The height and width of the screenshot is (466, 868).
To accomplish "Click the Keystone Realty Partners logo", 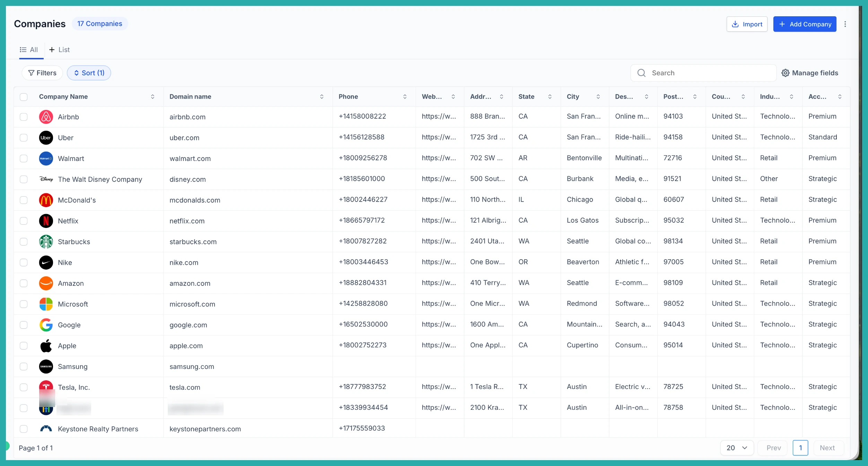I will [x=46, y=429].
